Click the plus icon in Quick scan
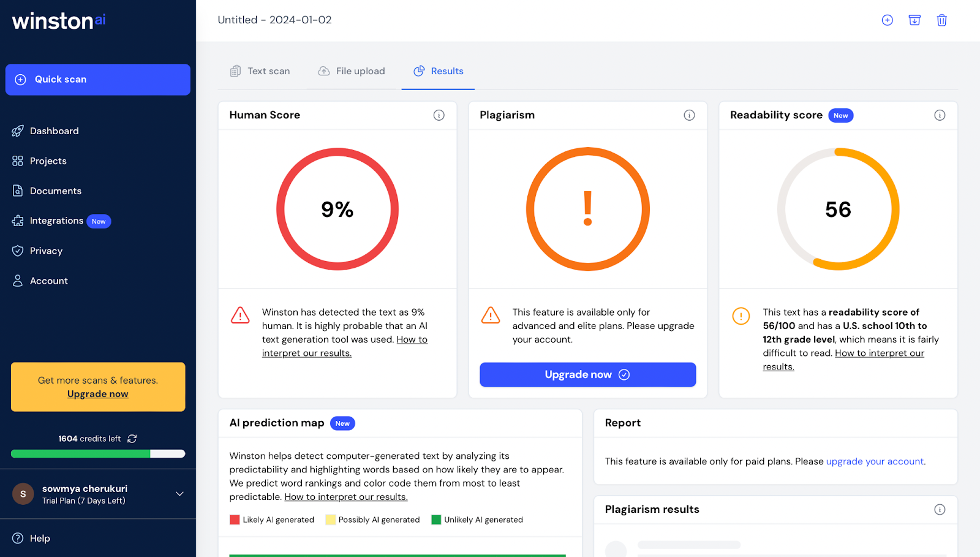This screenshot has width=980, height=557. [21, 80]
